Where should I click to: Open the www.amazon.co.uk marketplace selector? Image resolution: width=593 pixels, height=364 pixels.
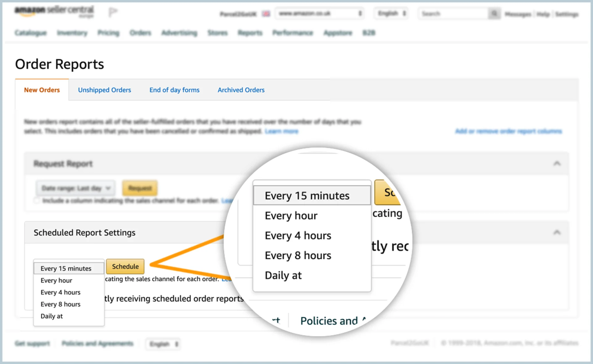click(x=320, y=13)
